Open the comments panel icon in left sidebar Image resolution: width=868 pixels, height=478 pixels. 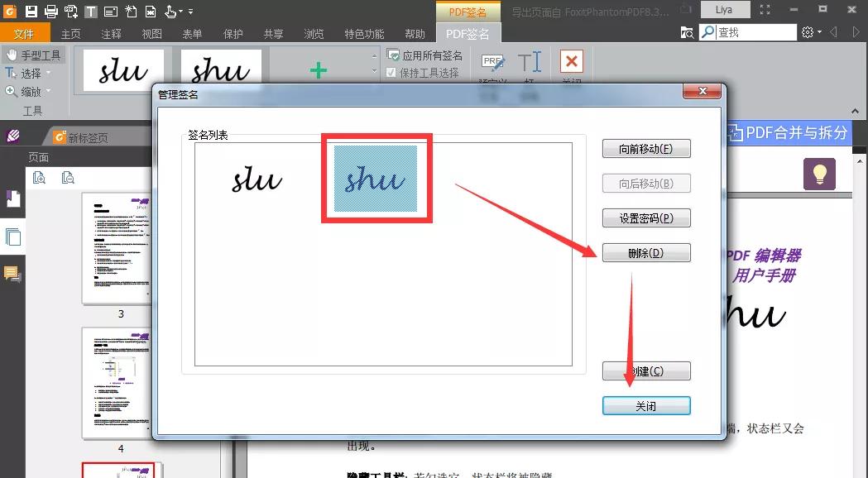[12, 273]
